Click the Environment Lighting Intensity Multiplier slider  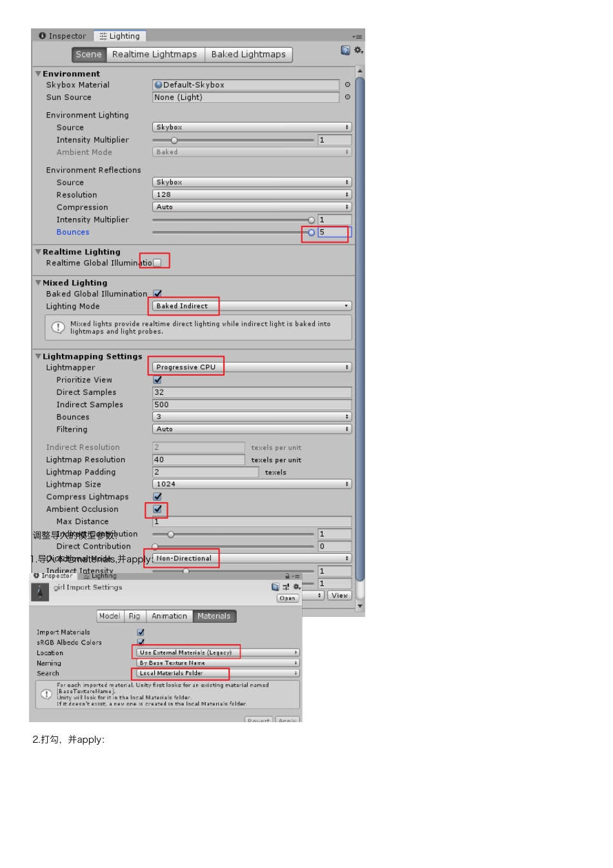[234, 140]
